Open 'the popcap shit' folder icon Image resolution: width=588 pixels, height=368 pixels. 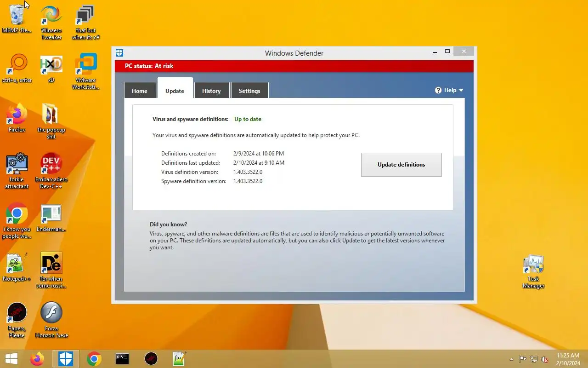(51, 121)
